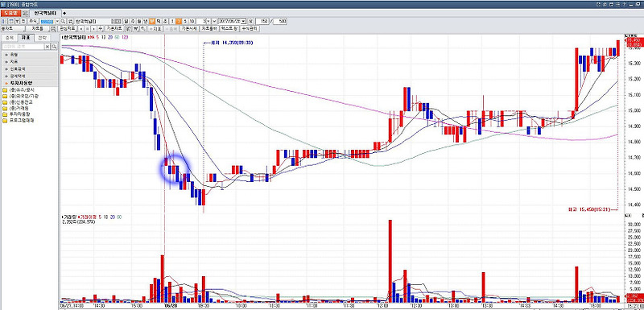
Task: Go to previous chart with left arrow
Action: (81, 29)
